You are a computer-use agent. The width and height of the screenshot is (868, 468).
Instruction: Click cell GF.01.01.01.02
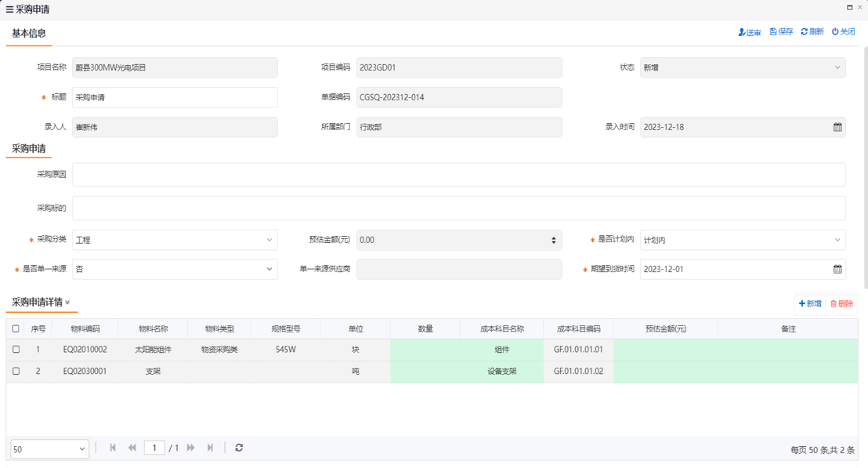pyautogui.click(x=578, y=371)
